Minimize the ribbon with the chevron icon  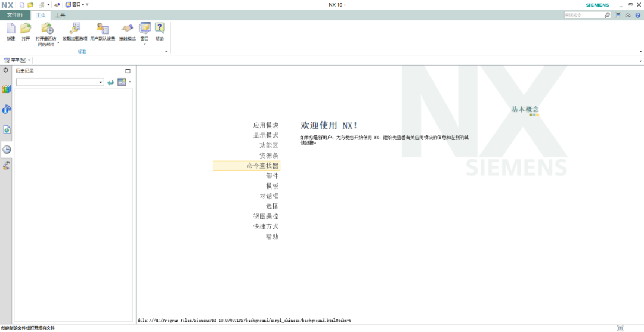click(628, 15)
